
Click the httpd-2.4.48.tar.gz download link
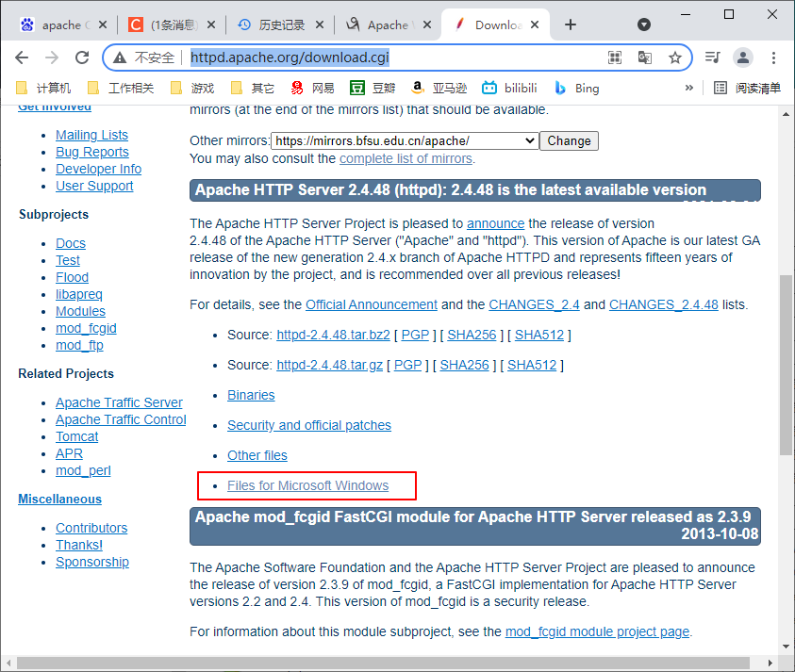(x=329, y=364)
